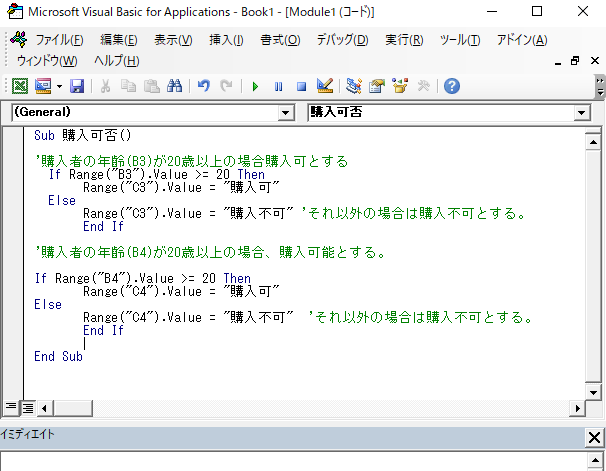
Task: Minimize the Module1 code child window
Action: point(558,61)
